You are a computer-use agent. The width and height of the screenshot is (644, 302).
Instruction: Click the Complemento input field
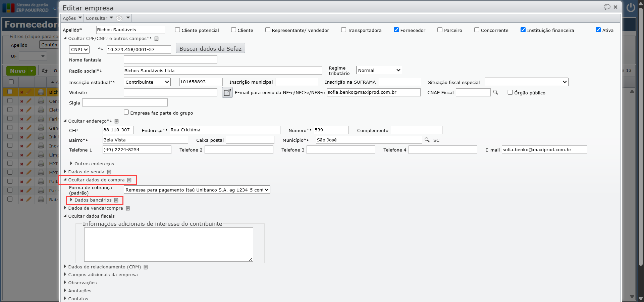416,130
